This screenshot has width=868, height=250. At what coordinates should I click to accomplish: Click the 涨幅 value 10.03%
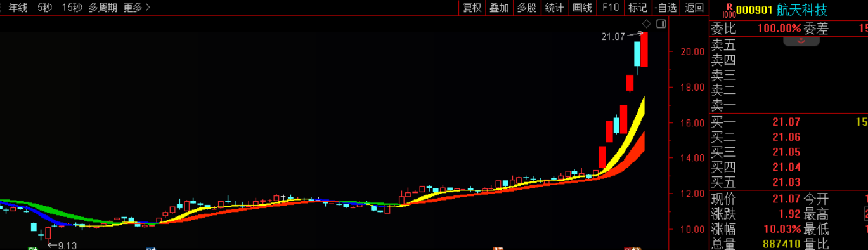click(x=782, y=230)
